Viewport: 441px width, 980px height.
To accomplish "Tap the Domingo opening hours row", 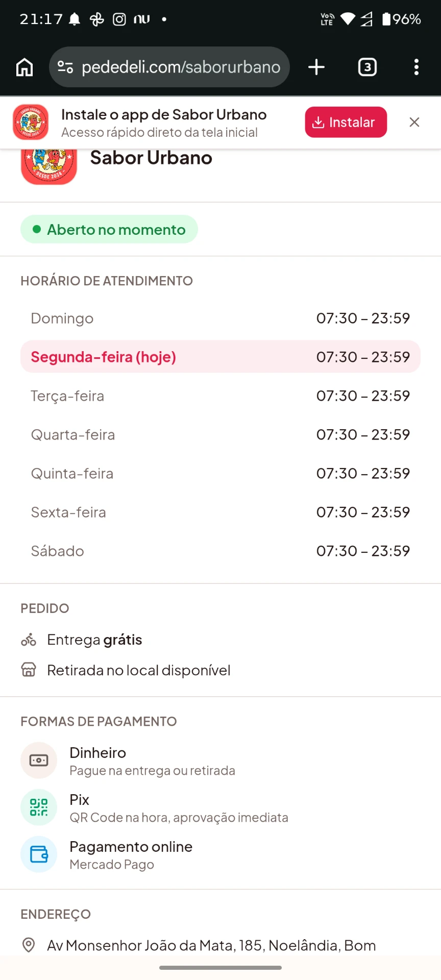I will click(x=220, y=318).
